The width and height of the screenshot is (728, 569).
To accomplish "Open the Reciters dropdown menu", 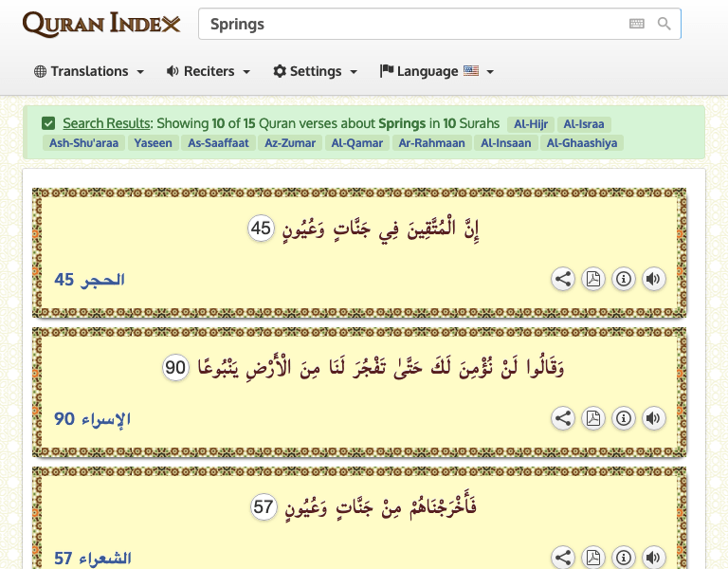I will 209,71.
